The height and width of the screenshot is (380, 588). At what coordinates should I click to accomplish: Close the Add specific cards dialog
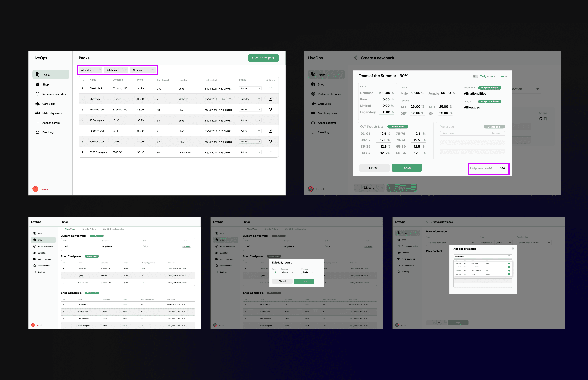(513, 248)
